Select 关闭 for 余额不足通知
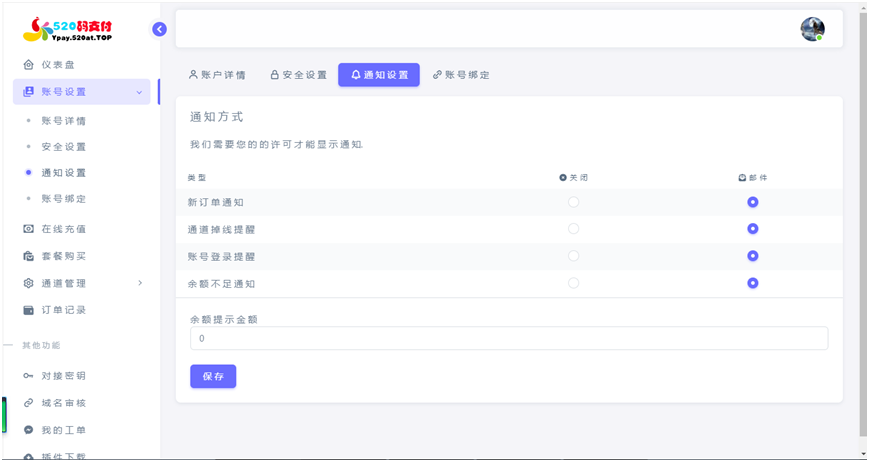The height and width of the screenshot is (462, 869). (x=574, y=283)
